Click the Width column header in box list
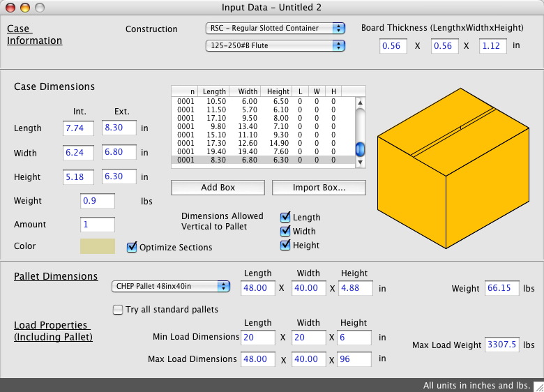 tap(245, 91)
